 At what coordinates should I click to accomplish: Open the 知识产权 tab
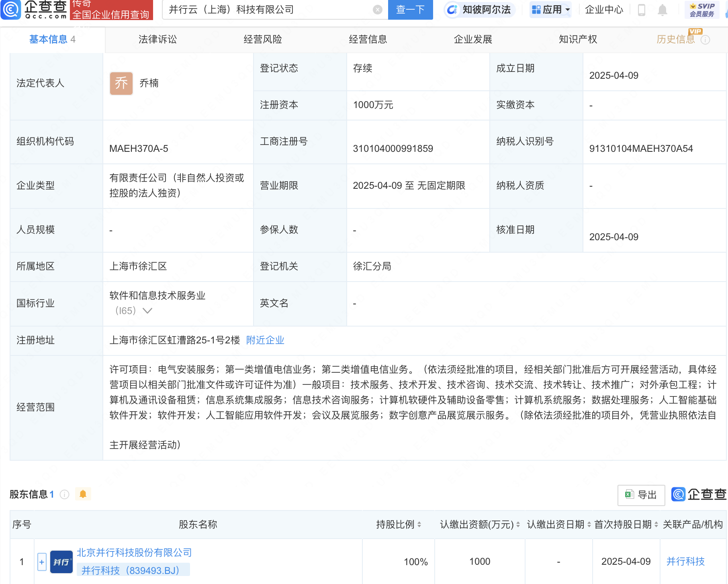577,39
